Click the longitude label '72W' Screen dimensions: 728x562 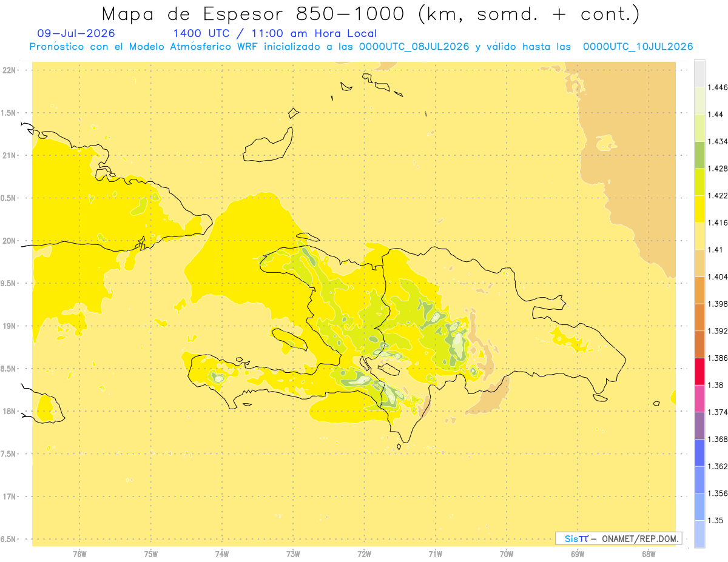[x=364, y=554]
